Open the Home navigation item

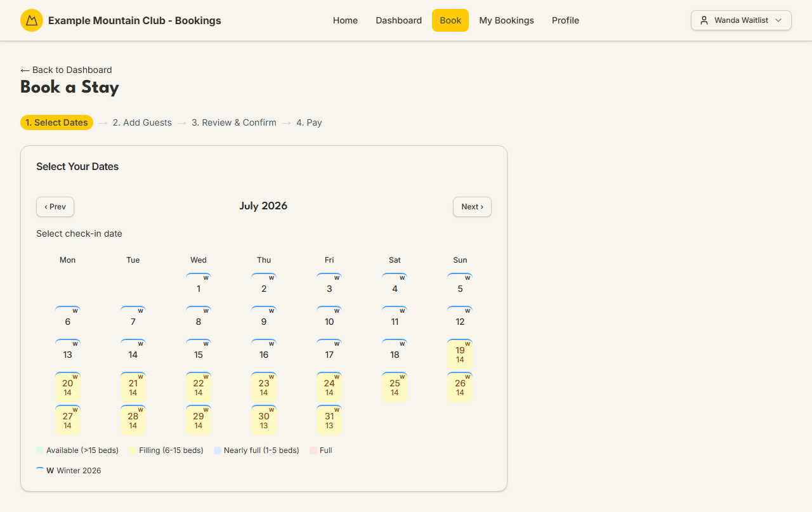[345, 20]
